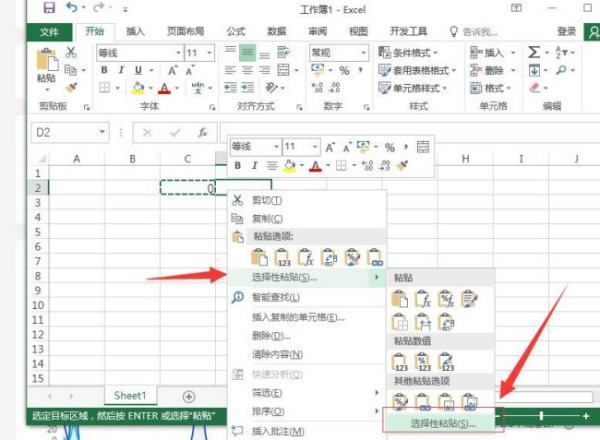Click Keep Source Column Widths icon

(423, 322)
